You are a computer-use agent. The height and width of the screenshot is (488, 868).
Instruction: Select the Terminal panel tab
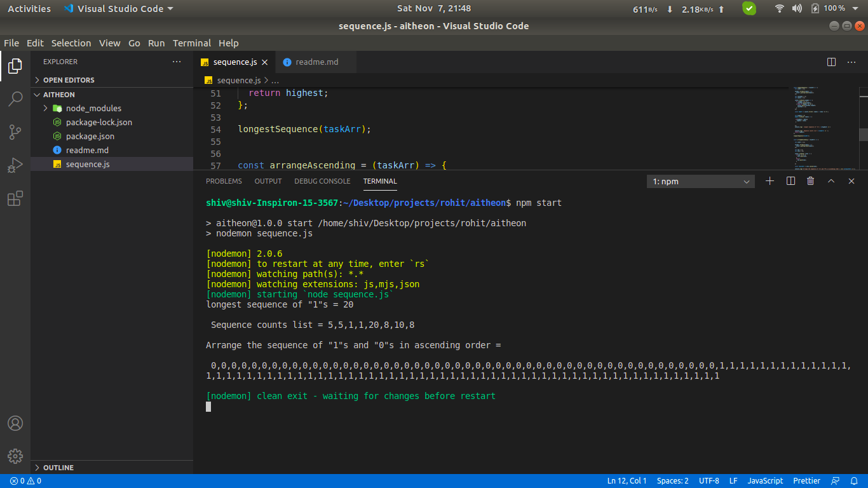380,181
